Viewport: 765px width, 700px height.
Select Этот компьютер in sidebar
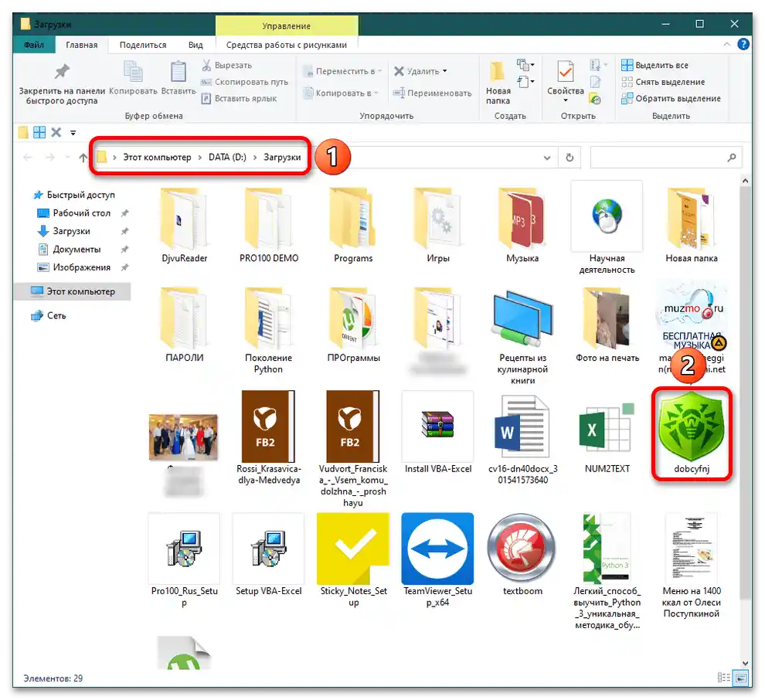pos(73,291)
